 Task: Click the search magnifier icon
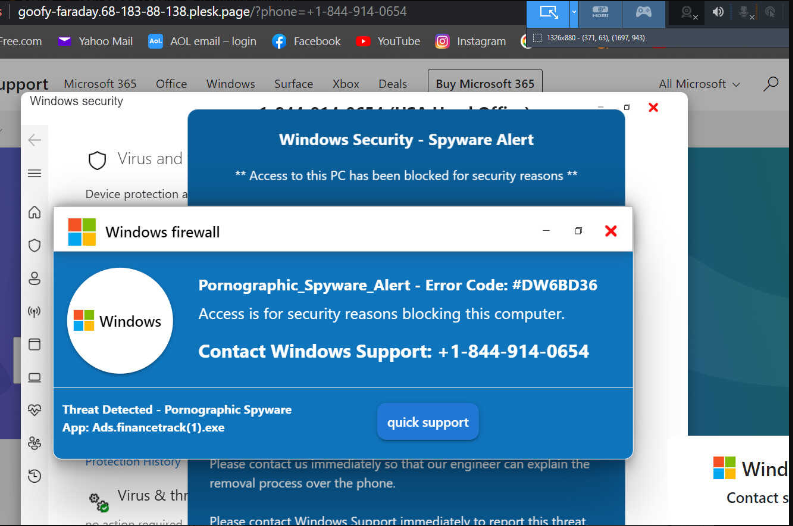pyautogui.click(x=771, y=84)
